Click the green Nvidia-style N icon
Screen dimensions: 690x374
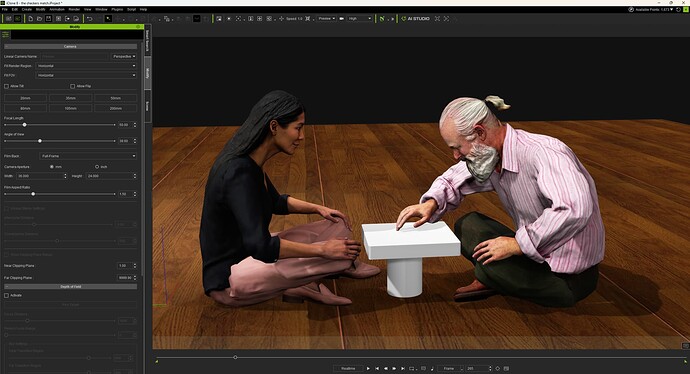pyautogui.click(x=382, y=18)
